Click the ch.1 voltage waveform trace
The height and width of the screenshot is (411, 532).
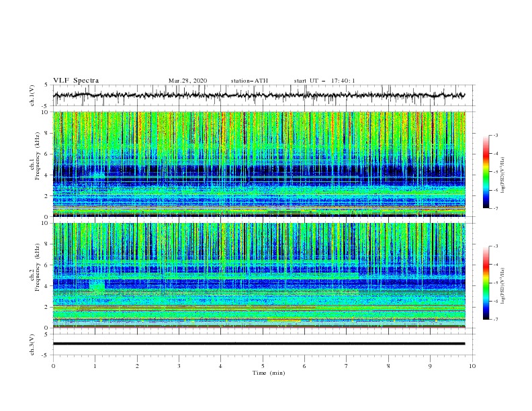click(259, 95)
